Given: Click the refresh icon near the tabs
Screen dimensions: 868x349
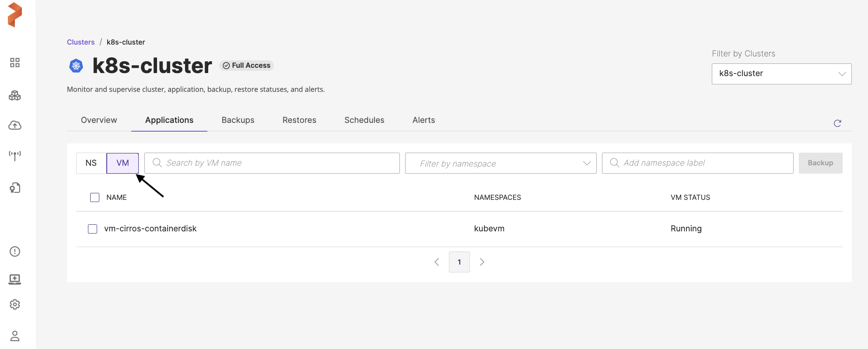Looking at the screenshot, I should pos(837,123).
